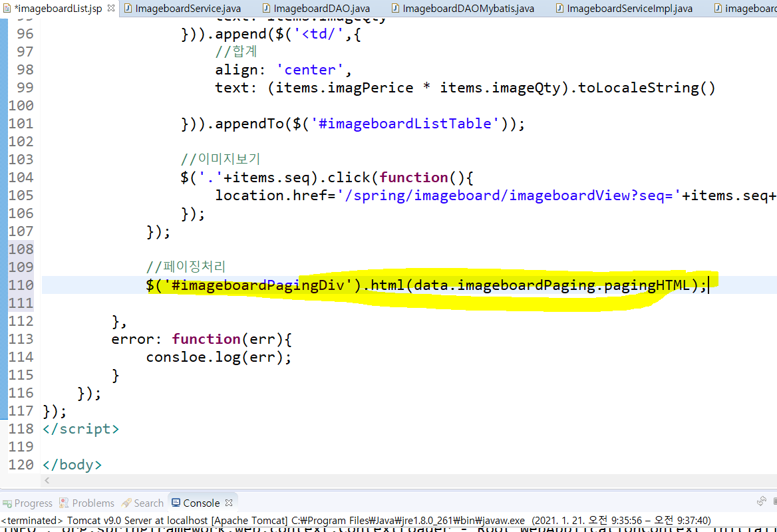
Task: Click consloe.log(err) on line 114
Action: tap(218, 357)
